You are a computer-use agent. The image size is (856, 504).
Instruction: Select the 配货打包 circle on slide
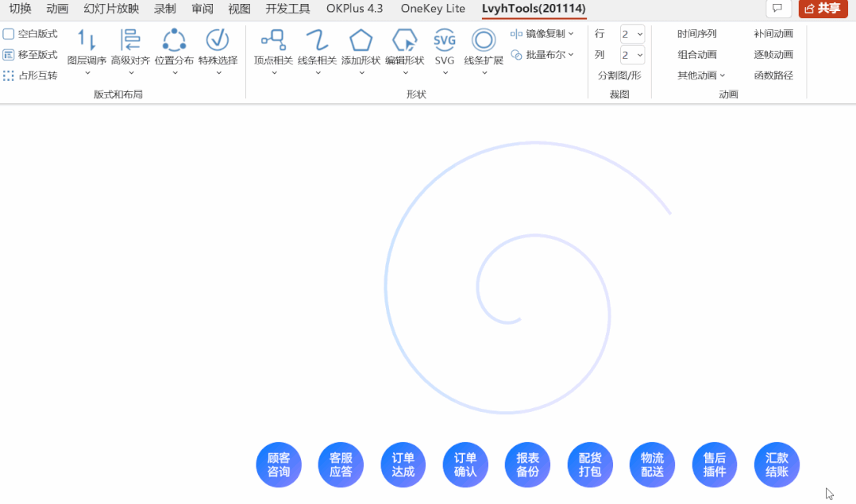(589, 465)
